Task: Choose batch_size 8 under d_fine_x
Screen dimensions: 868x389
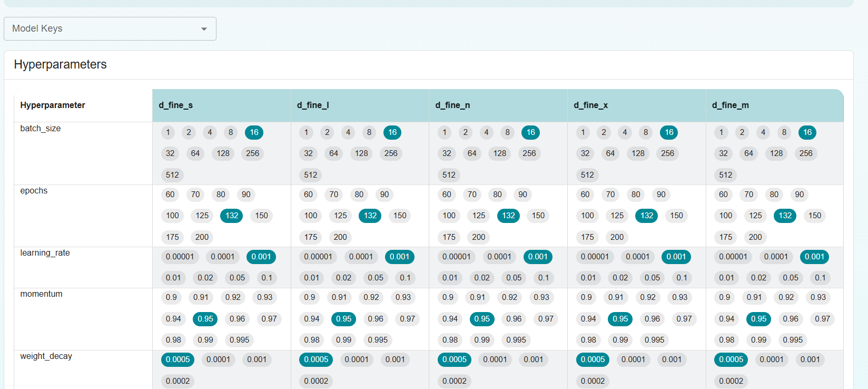Action: pos(646,132)
